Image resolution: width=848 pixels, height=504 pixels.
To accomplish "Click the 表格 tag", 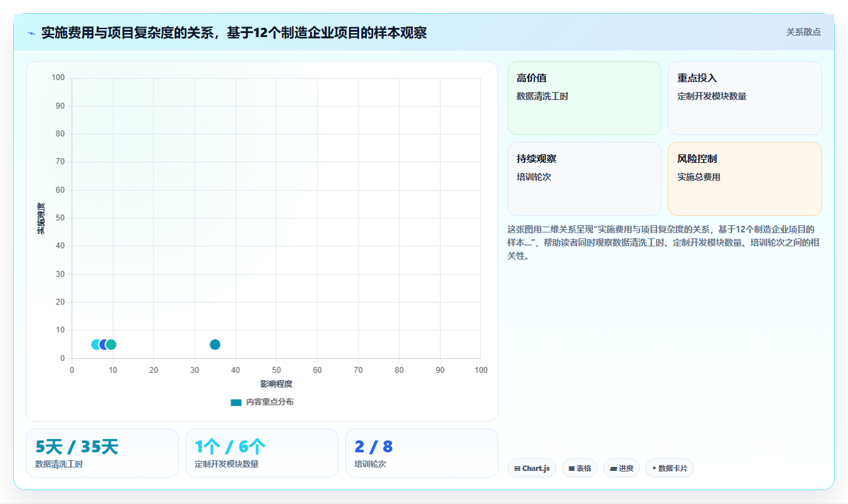I will [x=580, y=468].
